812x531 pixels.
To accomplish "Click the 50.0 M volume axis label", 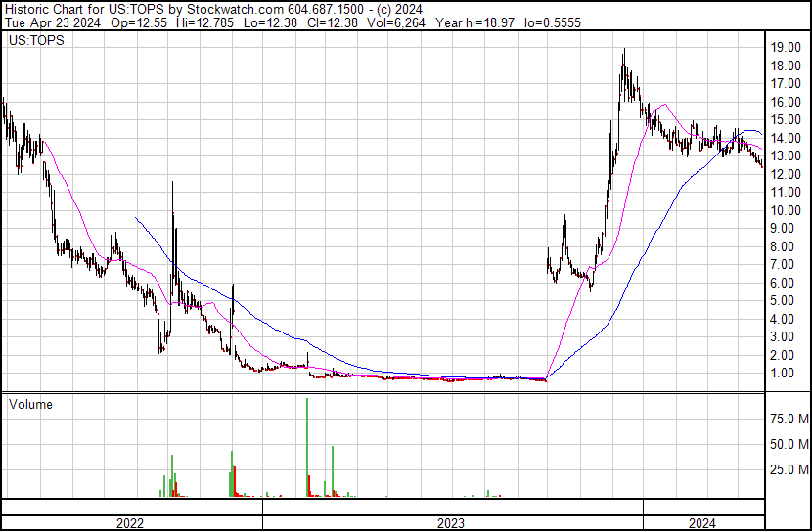I will tap(788, 444).
